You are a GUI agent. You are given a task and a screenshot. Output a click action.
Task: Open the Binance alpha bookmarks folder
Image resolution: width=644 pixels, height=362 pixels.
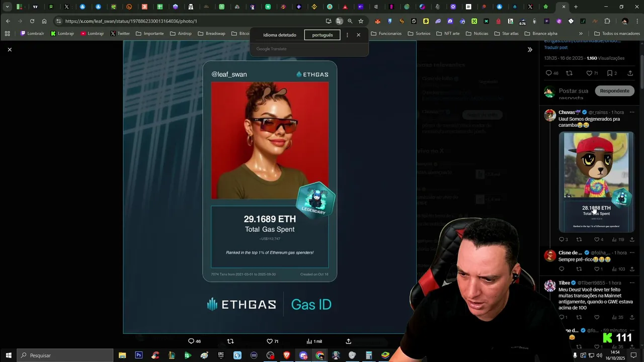540,34
